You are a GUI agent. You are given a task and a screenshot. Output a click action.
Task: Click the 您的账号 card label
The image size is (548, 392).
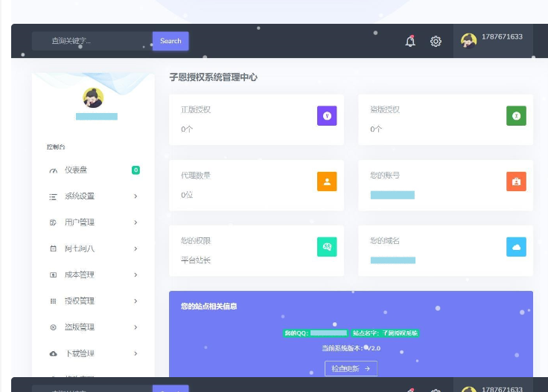pyautogui.click(x=385, y=176)
